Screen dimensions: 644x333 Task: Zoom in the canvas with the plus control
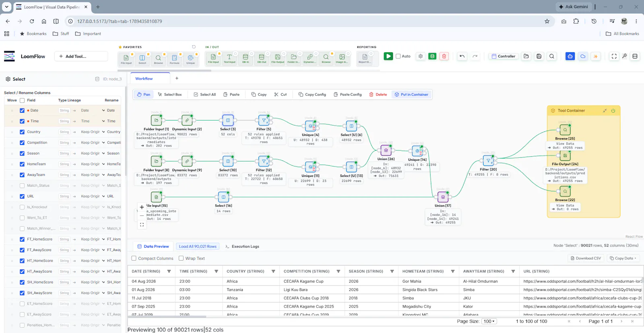pos(142,207)
